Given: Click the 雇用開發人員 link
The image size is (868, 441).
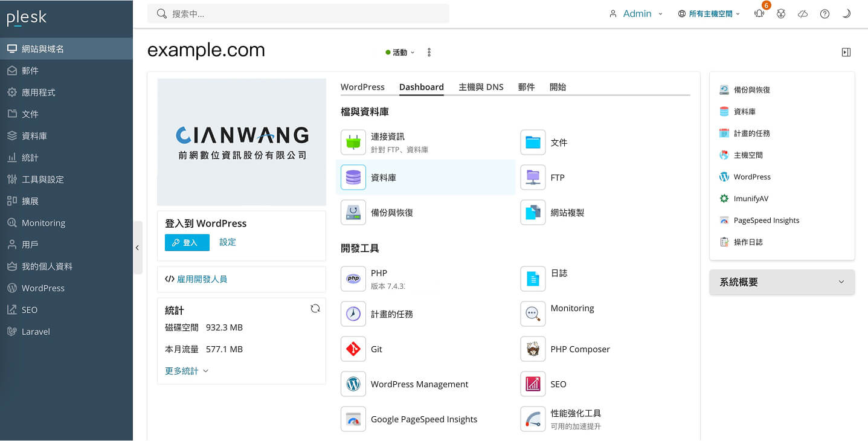Looking at the screenshot, I should 202,279.
